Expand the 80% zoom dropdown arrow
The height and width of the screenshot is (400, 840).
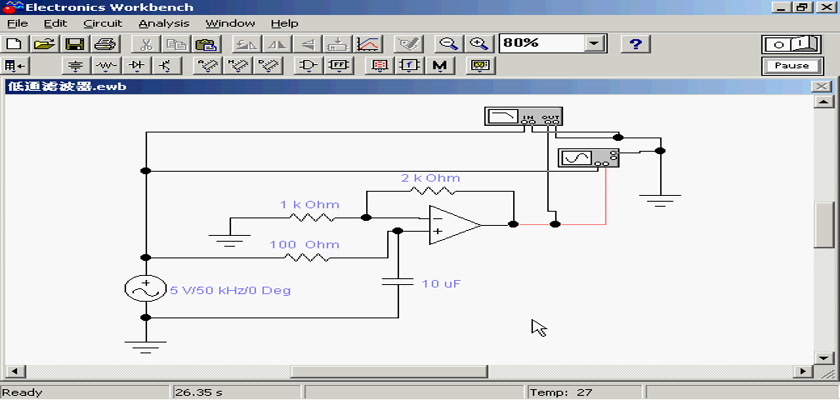click(x=593, y=44)
